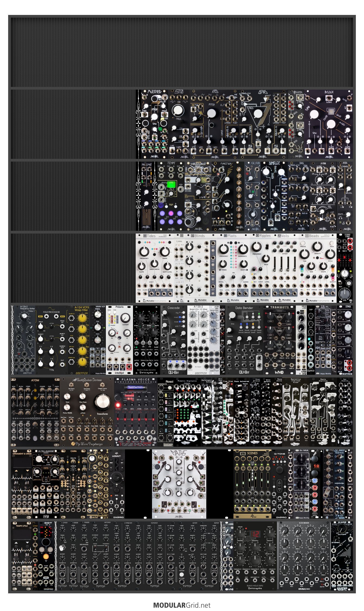Screen dimensions: 364x611
Task: Click the Ripples filter module
Action: pos(261,268)
